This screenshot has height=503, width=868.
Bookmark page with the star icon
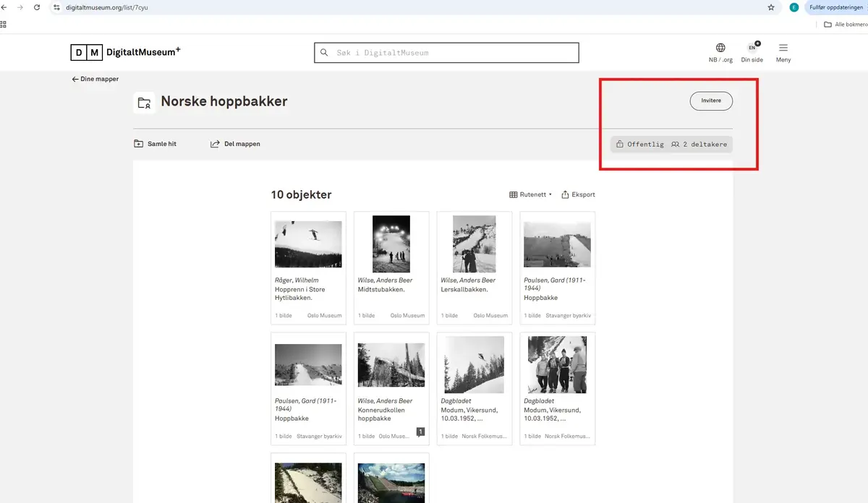click(x=771, y=7)
